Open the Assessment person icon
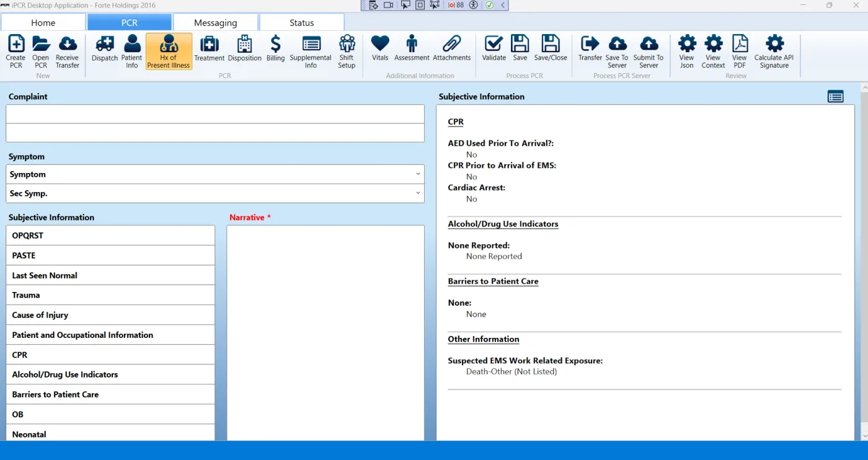This screenshot has width=868, height=460. (412, 48)
